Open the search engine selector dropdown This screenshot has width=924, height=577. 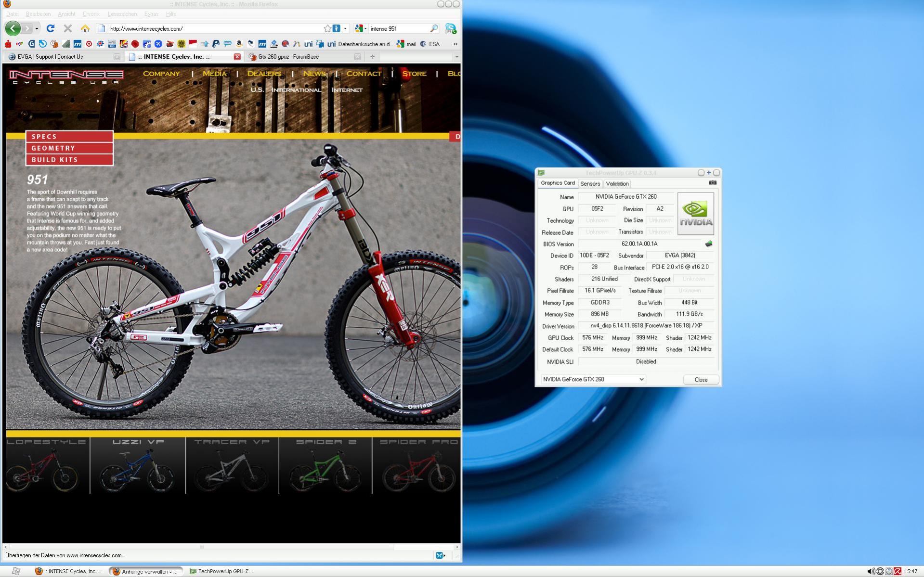[x=361, y=28]
